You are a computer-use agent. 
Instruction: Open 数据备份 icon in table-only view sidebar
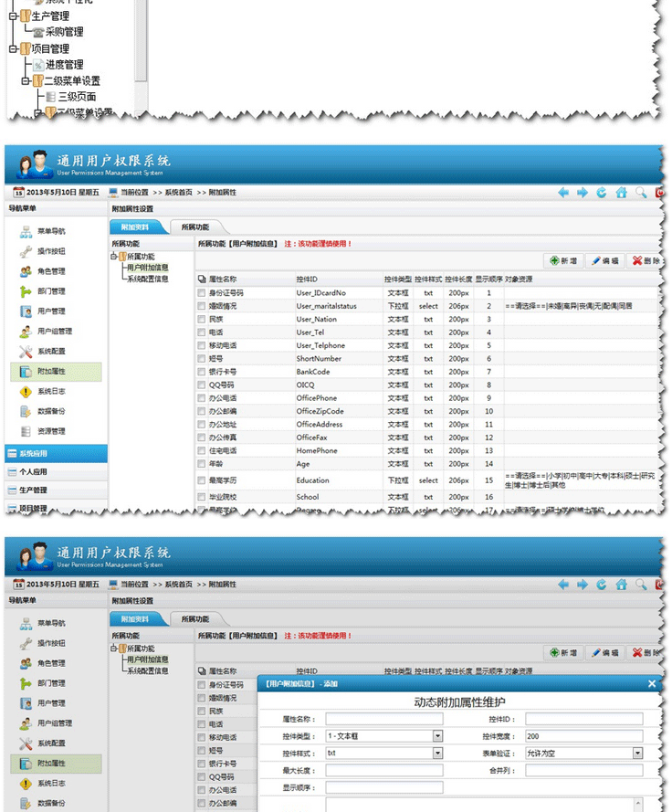click(26, 412)
